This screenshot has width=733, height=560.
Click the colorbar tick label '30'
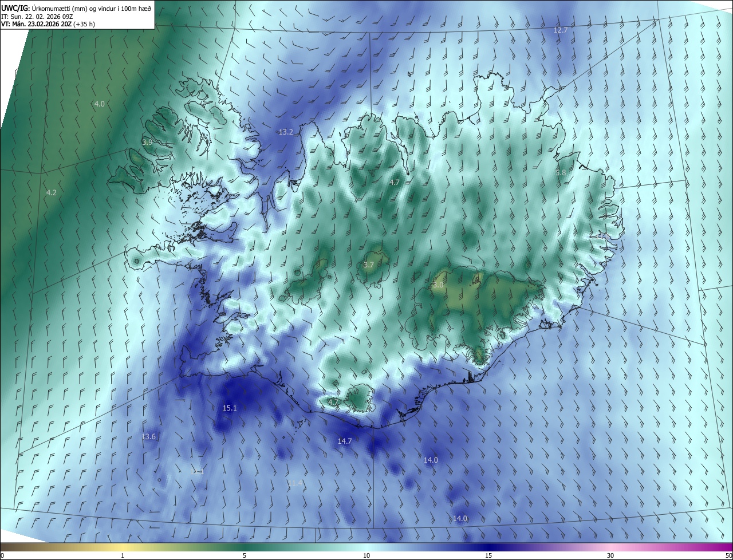click(610, 555)
